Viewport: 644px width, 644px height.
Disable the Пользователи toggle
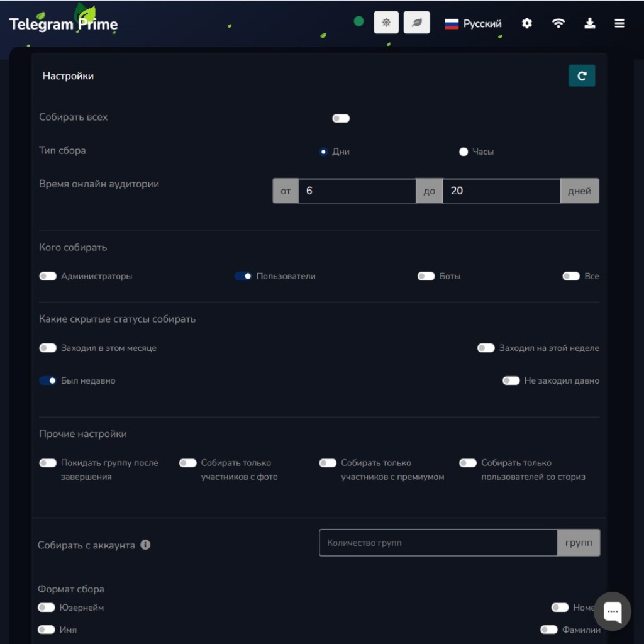(243, 276)
